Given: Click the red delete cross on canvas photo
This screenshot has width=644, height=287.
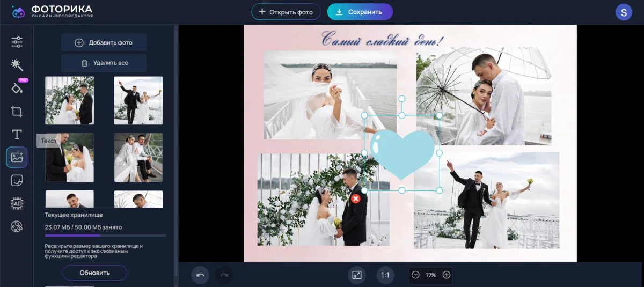Looking at the screenshot, I should [x=355, y=199].
